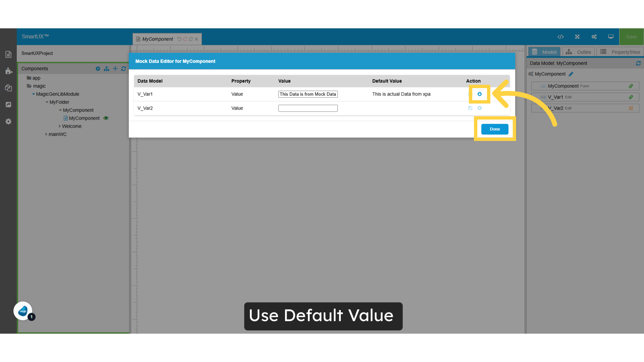Refresh the Data Model with the refresh icon
644x362 pixels.
point(639,63)
